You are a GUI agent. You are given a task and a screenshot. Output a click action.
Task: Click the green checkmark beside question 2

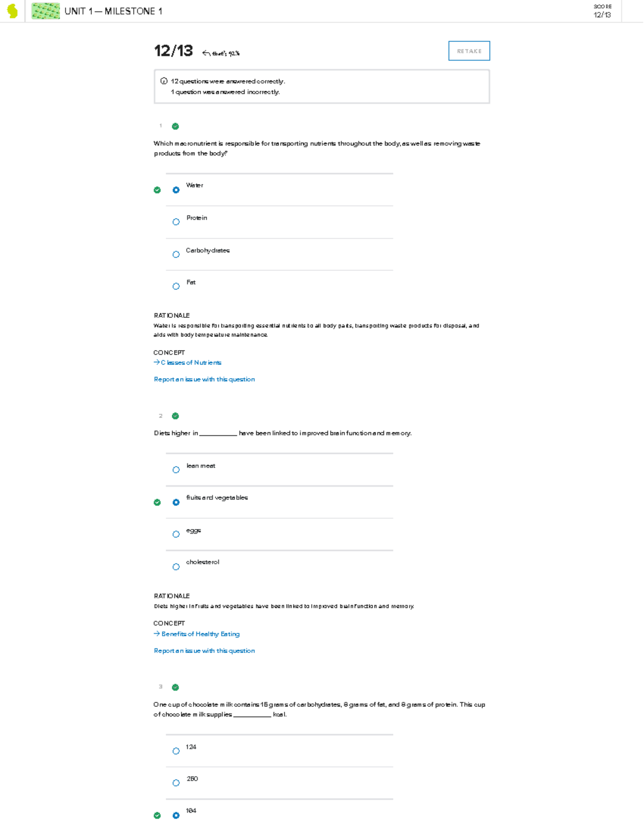coord(174,415)
